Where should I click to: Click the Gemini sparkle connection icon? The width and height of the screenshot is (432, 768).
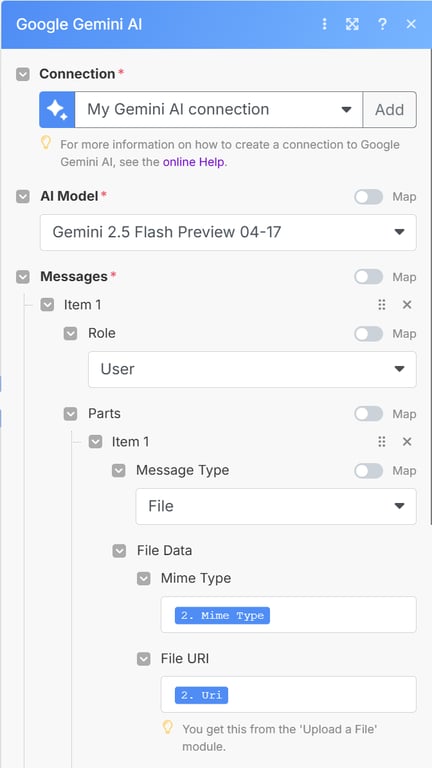click(57, 109)
